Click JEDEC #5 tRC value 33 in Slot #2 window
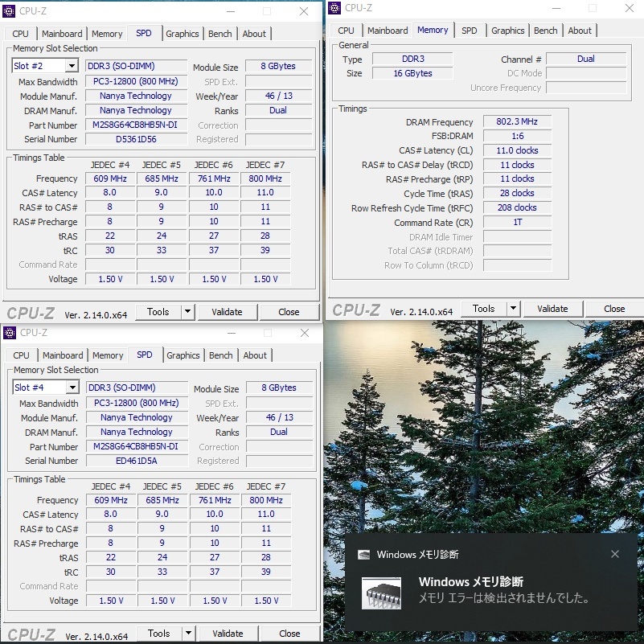This screenshot has height=644, width=644. point(162,250)
